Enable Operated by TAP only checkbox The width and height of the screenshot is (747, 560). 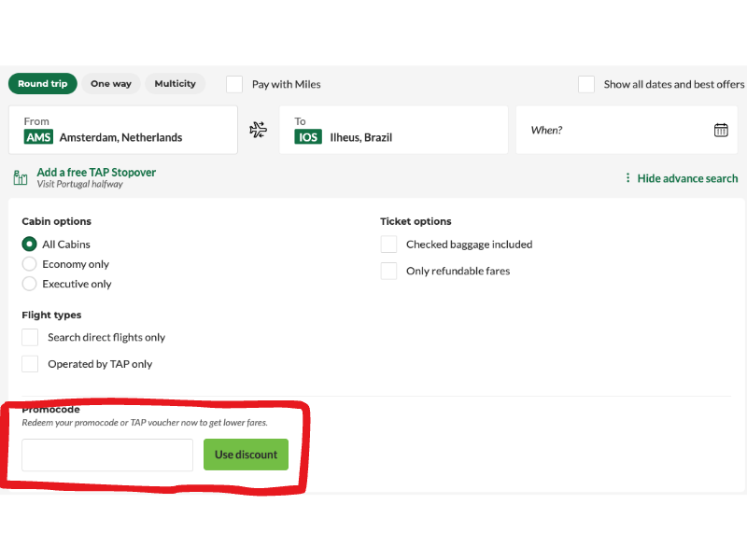(31, 364)
